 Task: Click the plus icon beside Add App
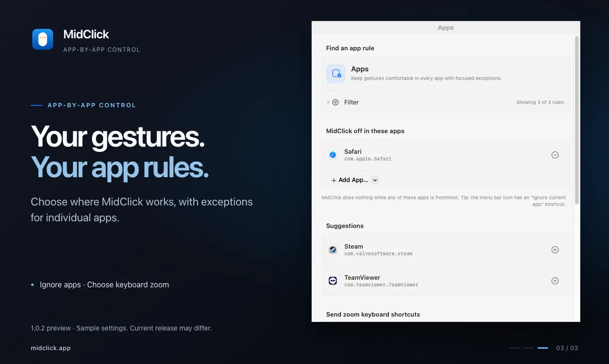334,180
